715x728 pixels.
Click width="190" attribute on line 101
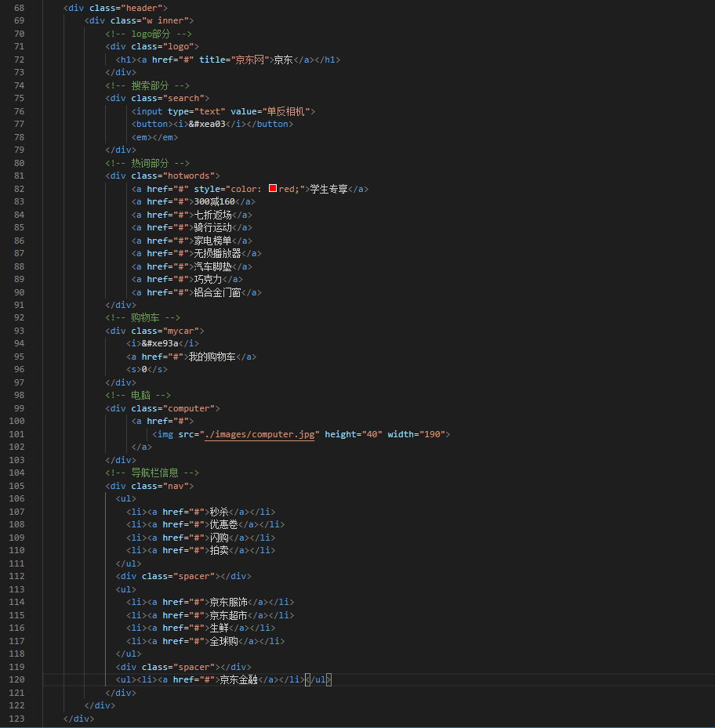(x=416, y=434)
